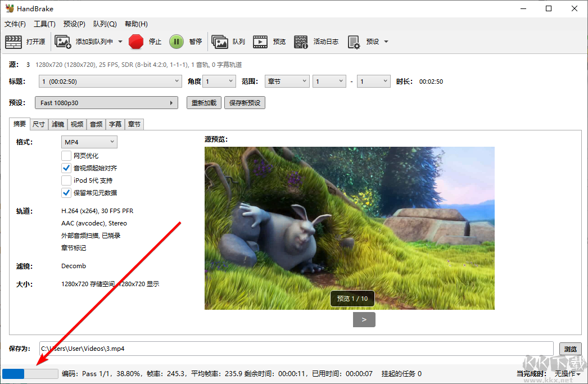Switch to the 视频 tab
The width and height of the screenshot is (588, 384).
pos(77,124)
